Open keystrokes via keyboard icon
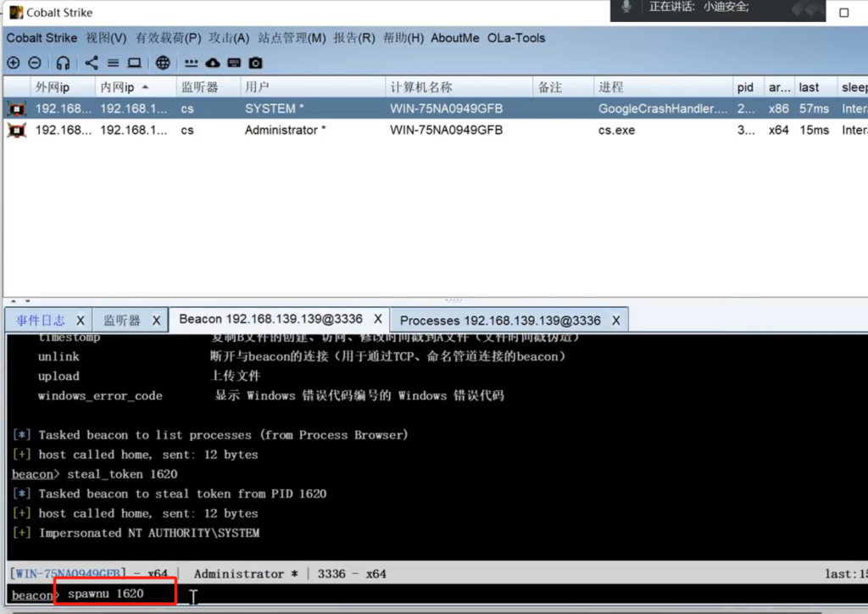The width and height of the screenshot is (868, 614). [234, 63]
